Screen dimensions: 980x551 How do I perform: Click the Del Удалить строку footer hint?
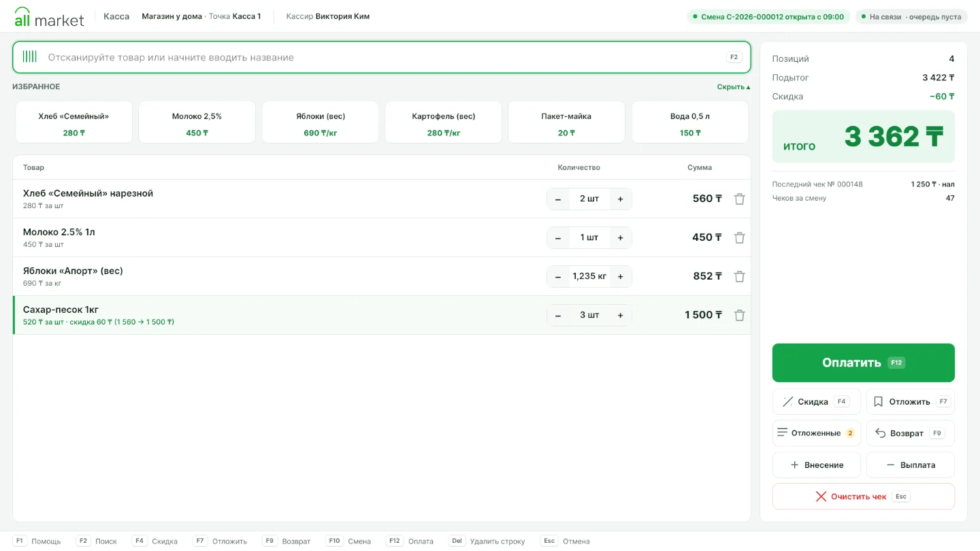(x=487, y=541)
